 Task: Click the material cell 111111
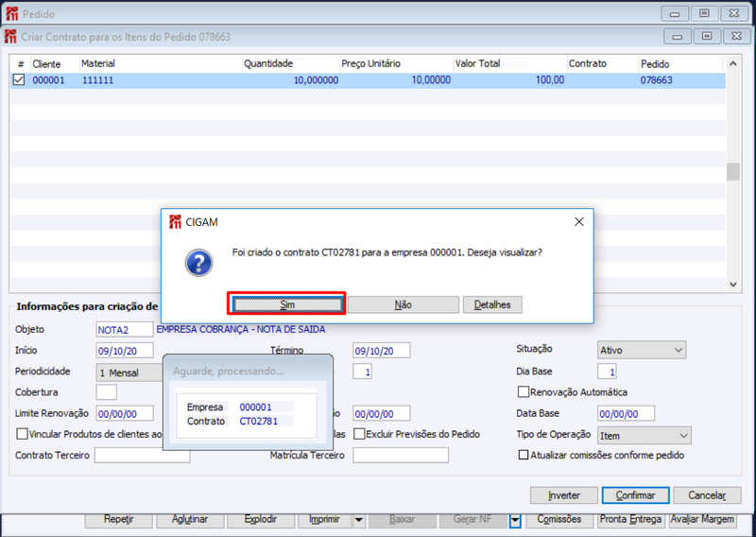click(98, 80)
